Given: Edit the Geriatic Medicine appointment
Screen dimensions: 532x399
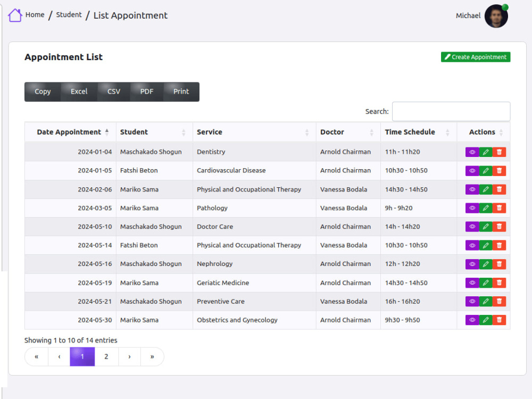Looking at the screenshot, I should tap(486, 282).
